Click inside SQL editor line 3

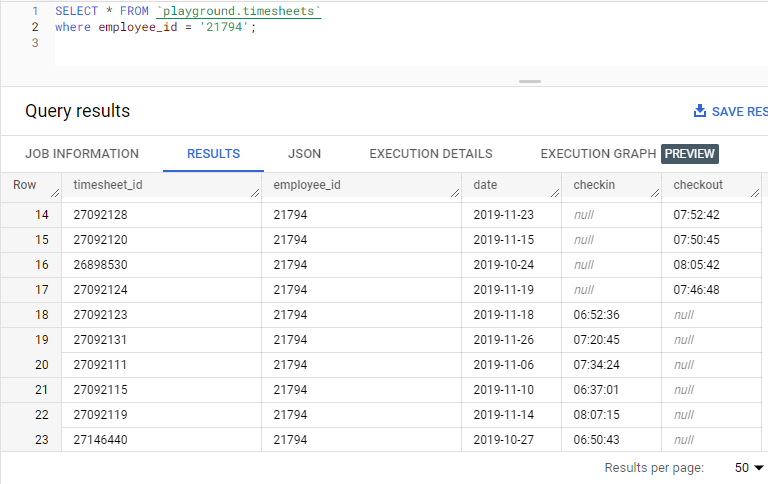pos(411,43)
